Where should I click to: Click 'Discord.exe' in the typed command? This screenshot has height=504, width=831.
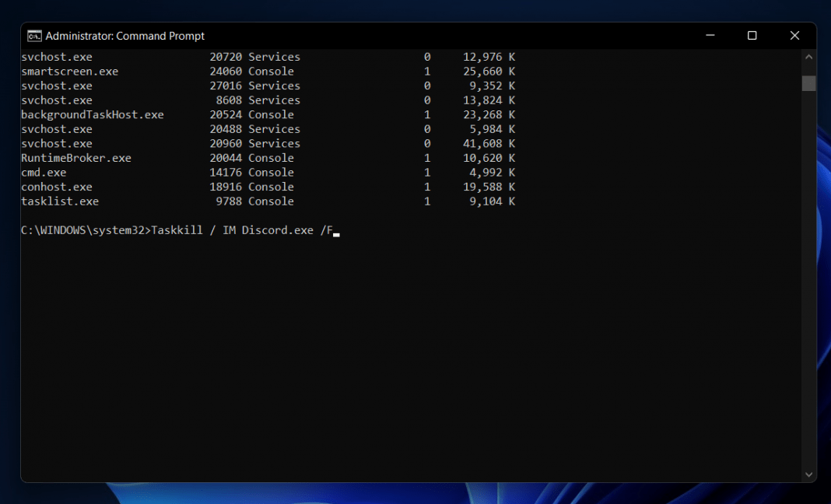coord(277,230)
